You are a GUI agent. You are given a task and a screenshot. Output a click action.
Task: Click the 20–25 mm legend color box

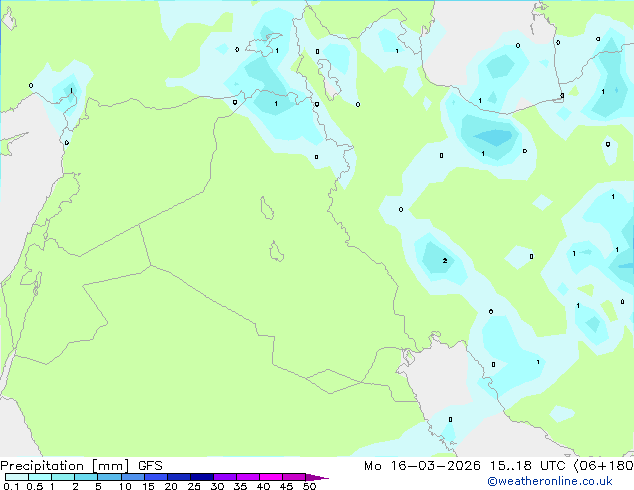[179, 477]
